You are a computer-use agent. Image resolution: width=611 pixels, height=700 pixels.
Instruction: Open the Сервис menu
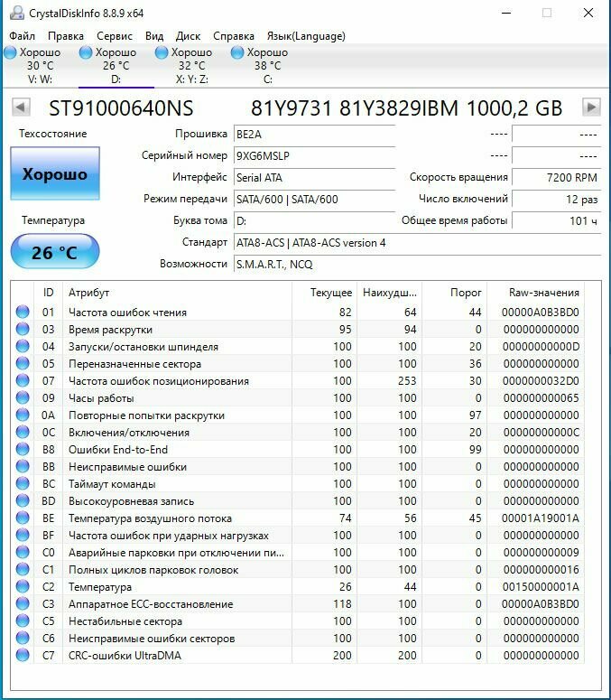click(115, 36)
